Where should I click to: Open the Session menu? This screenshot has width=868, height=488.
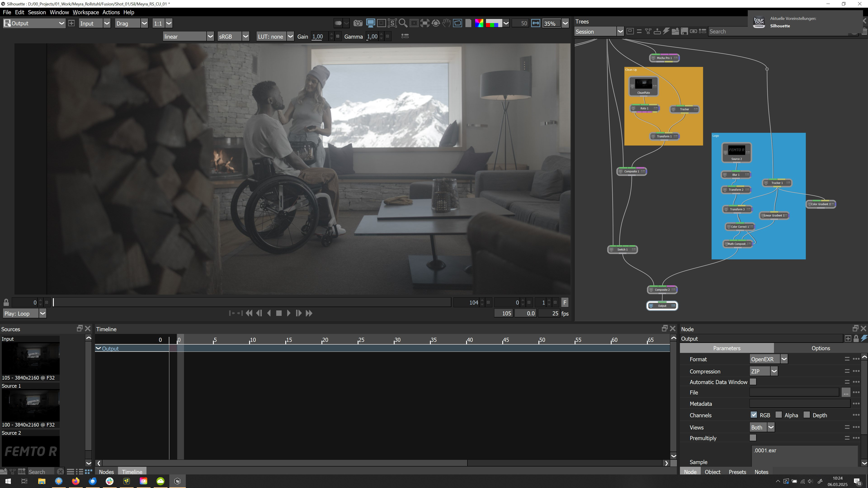point(37,12)
